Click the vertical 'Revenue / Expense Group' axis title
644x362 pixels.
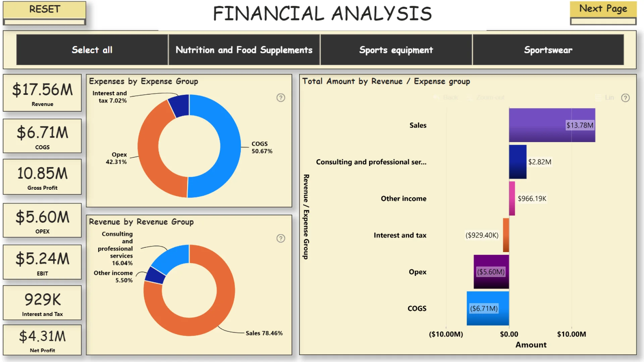(x=306, y=217)
